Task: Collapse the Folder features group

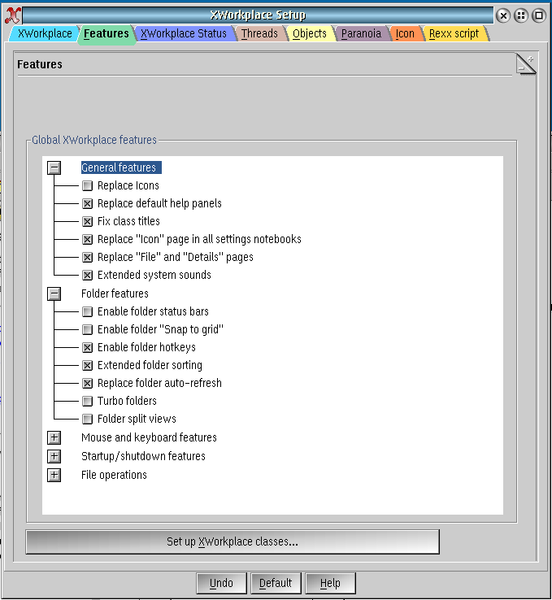Action: pyautogui.click(x=54, y=294)
